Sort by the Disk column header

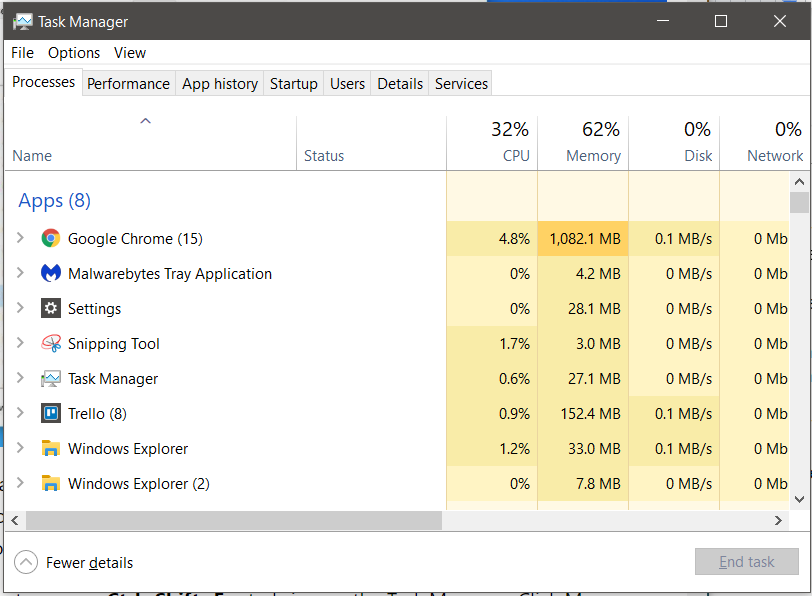pyautogui.click(x=674, y=143)
